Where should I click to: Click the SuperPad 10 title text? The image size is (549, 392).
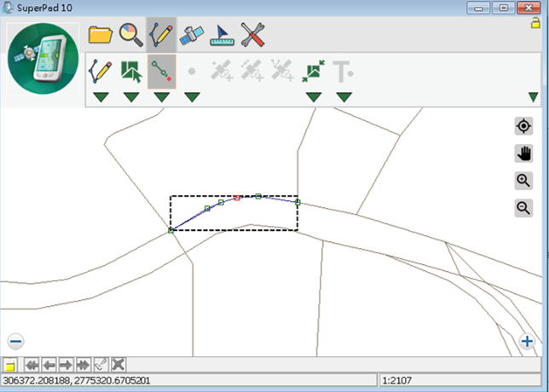tap(45, 8)
